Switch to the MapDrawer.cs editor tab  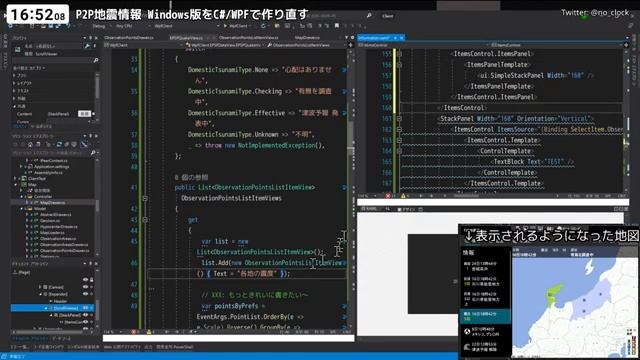[307, 38]
